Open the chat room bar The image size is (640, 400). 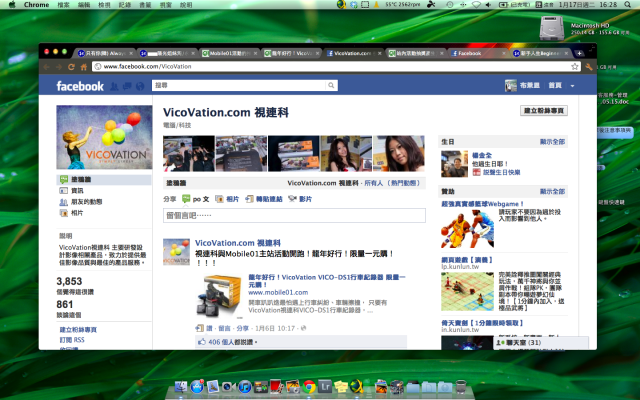[541, 343]
